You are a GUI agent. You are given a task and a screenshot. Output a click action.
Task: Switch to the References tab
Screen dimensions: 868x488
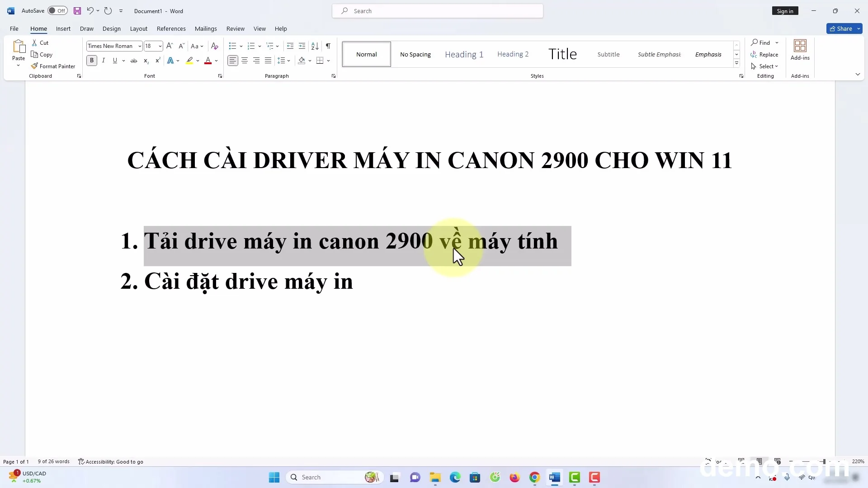tap(171, 28)
